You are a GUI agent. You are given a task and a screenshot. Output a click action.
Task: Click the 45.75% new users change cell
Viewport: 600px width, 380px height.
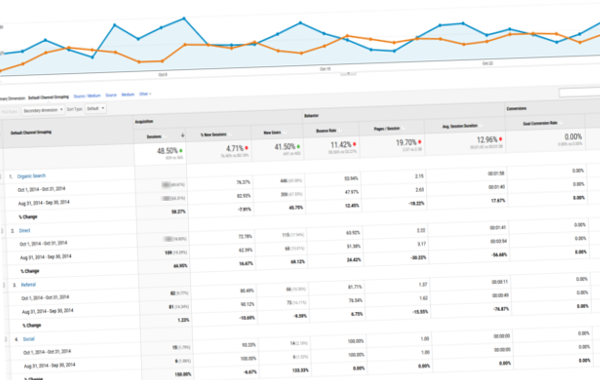tap(296, 208)
